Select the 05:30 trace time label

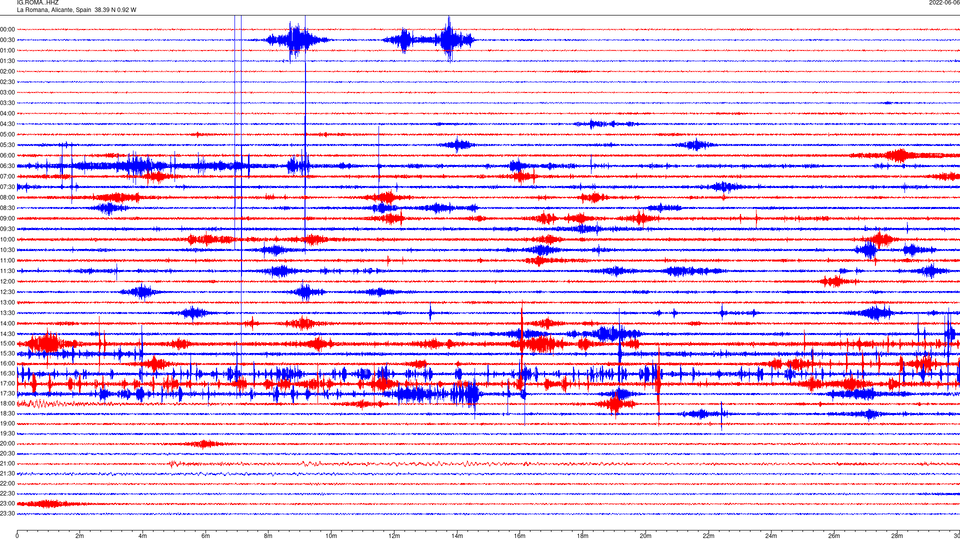coord(7,144)
